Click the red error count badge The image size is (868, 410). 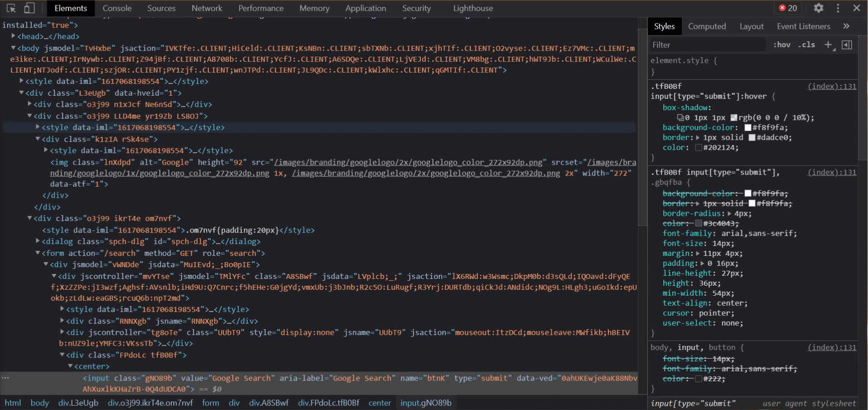pyautogui.click(x=788, y=8)
